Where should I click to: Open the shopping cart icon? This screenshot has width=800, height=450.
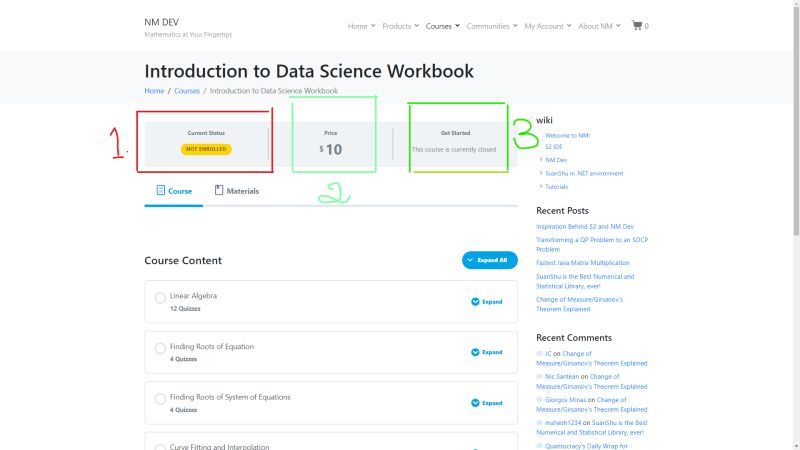(x=636, y=25)
